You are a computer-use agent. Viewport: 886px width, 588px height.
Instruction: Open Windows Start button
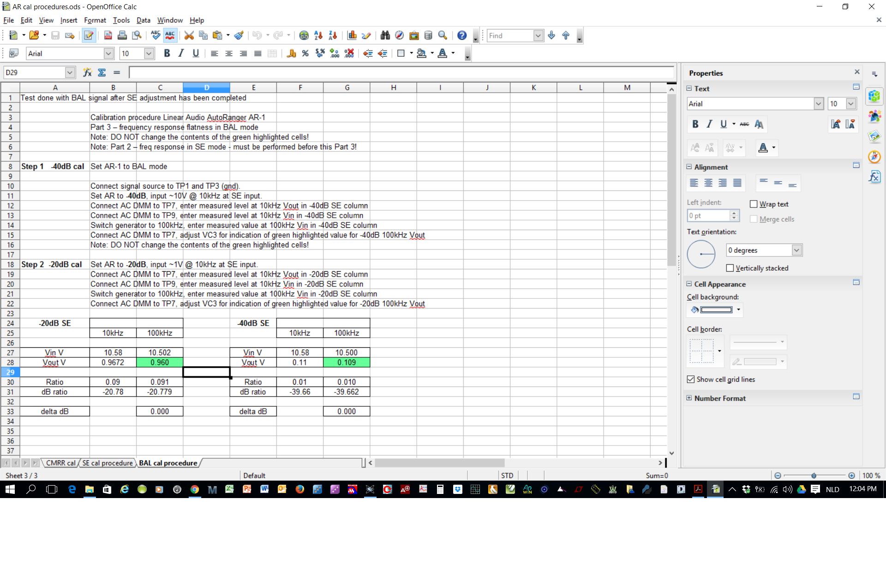point(10,489)
